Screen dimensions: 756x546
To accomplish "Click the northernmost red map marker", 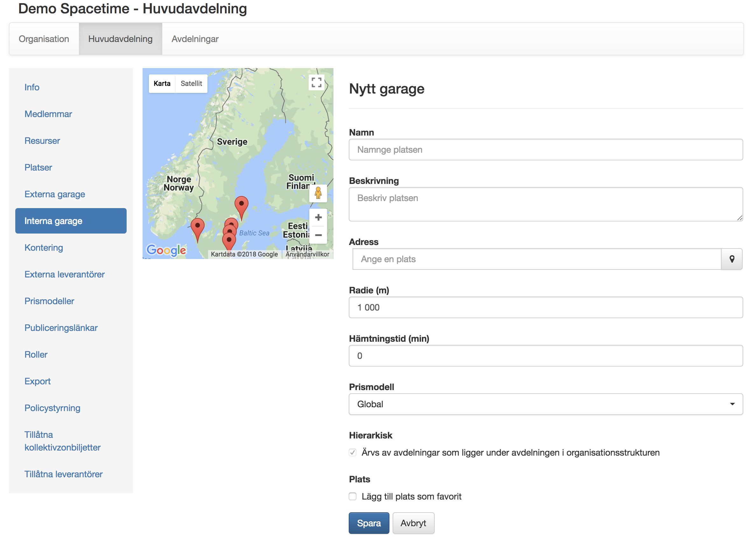I will 241,205.
